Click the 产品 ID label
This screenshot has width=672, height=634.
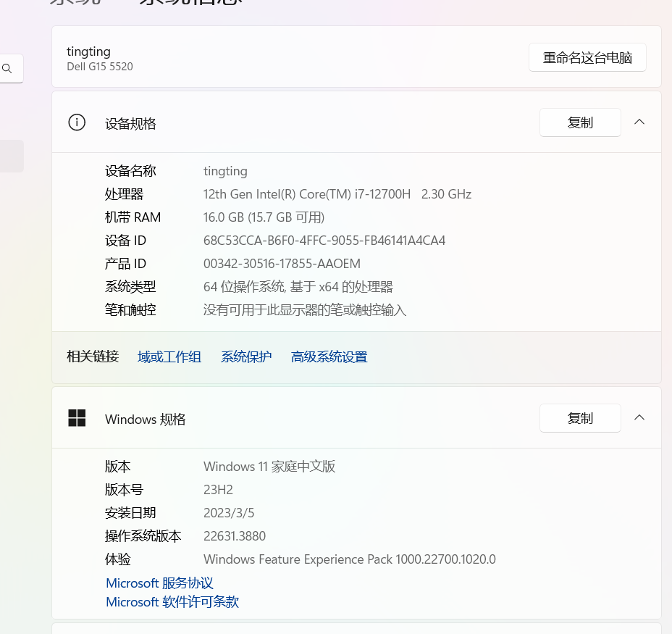125,263
